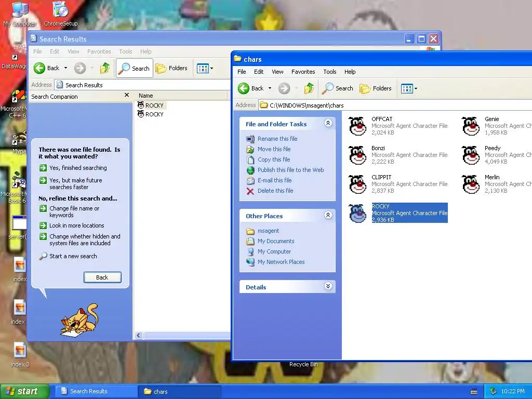Close the Search Companion pane
532x399 pixels.
[127, 95]
